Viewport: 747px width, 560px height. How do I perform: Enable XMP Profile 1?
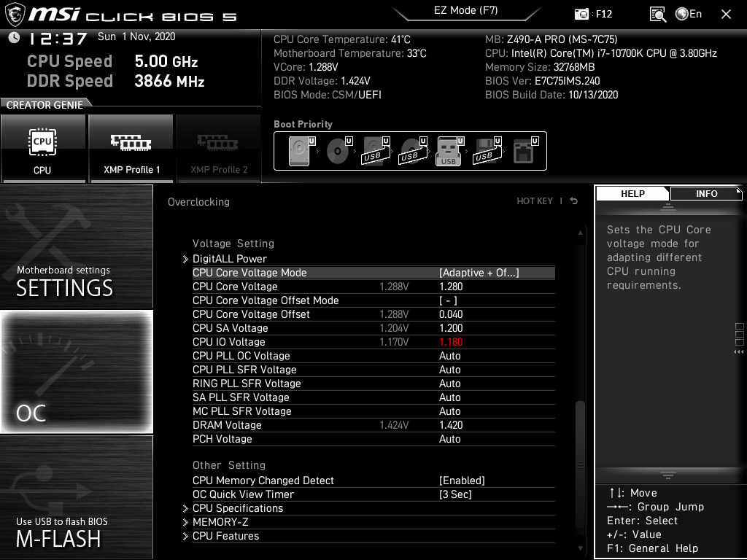click(131, 149)
